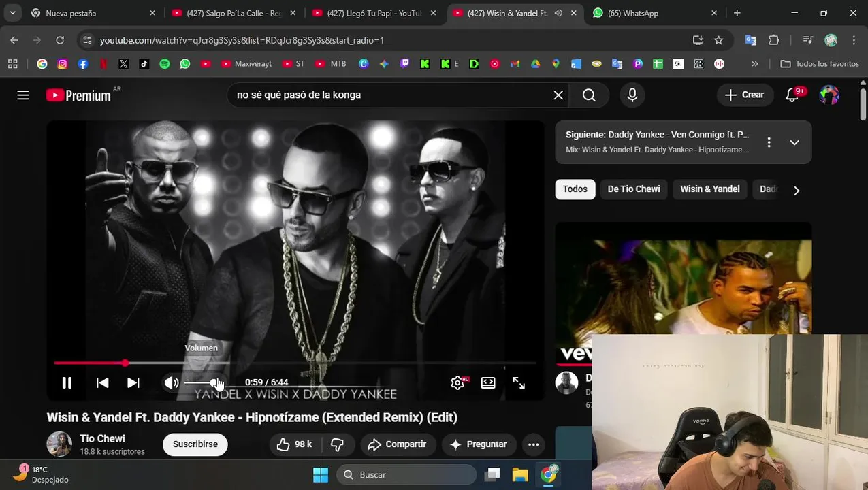Open the player settings gear
Viewport: 868px width, 490px height.
click(x=458, y=383)
